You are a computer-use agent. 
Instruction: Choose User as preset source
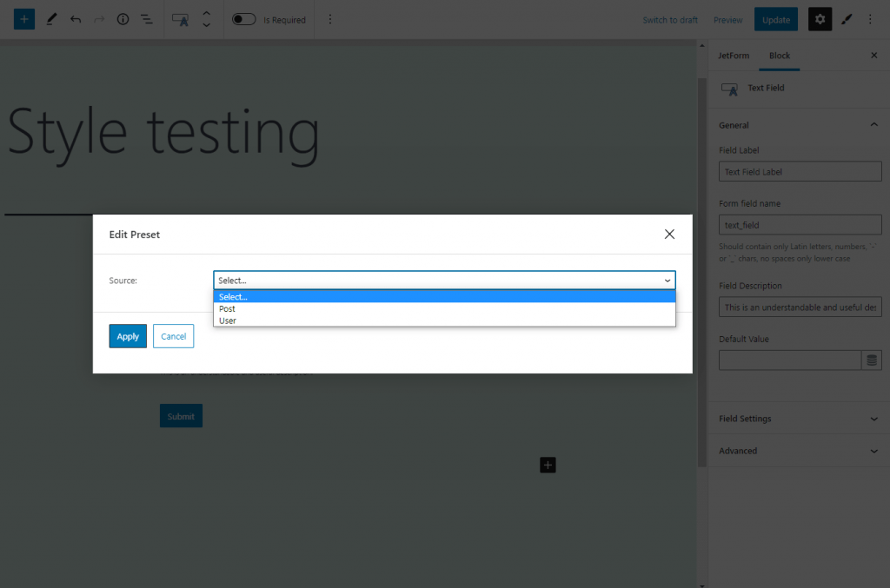click(x=444, y=320)
